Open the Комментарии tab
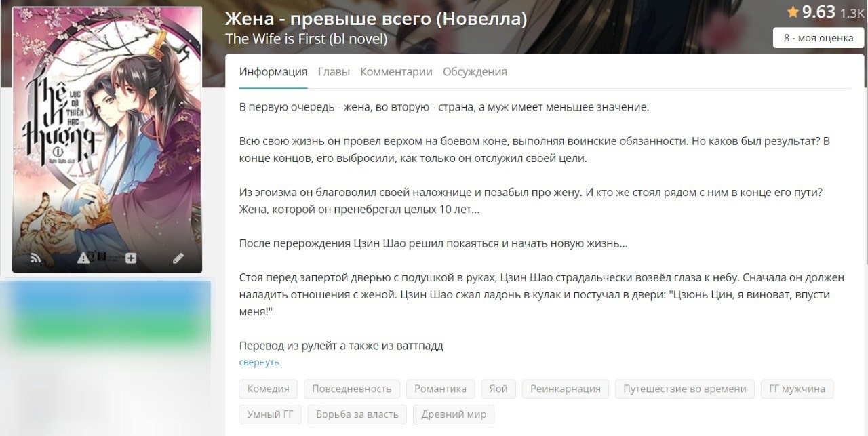Viewport: 868px width, 436px height. click(396, 72)
